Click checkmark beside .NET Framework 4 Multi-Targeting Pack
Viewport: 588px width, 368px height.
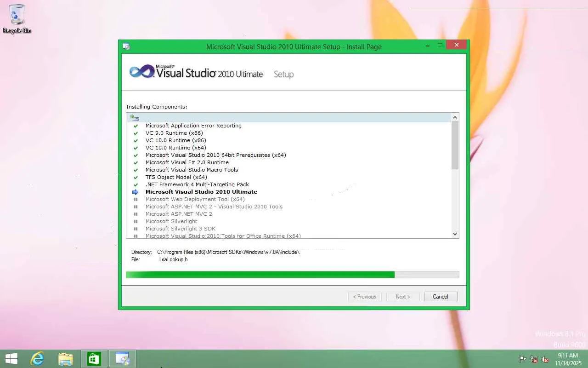136,184
